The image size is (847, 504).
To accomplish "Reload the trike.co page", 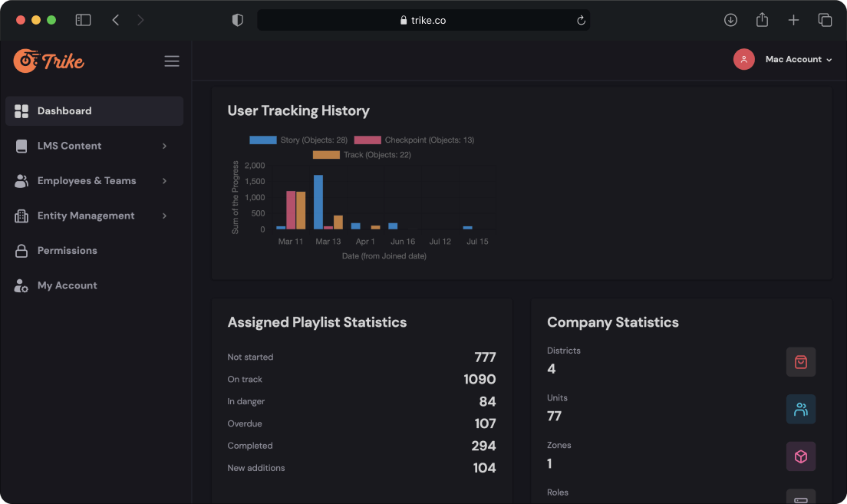I will 582,20.
